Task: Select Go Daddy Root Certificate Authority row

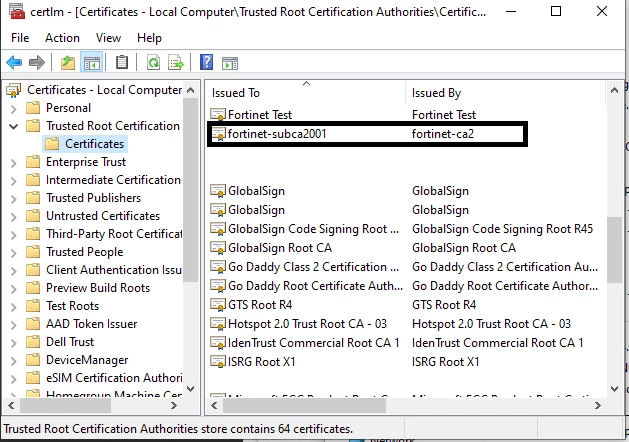Action: point(405,286)
